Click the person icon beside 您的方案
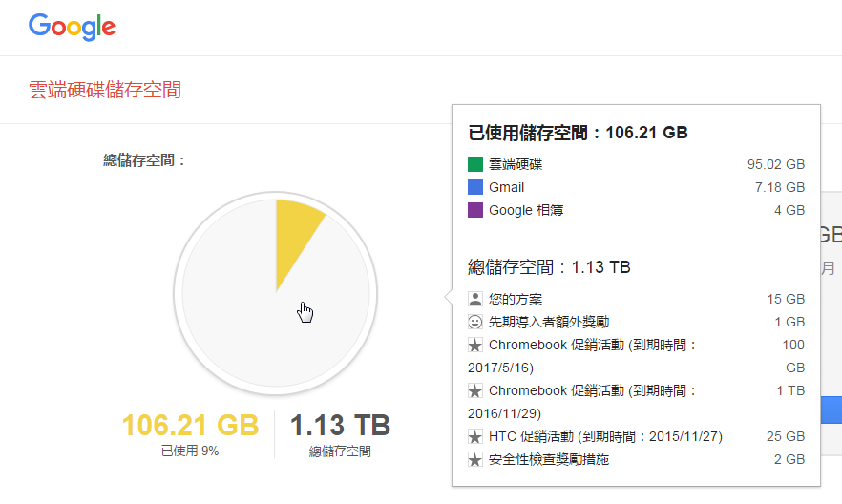Viewport: 842px width, 504px height. pos(475,299)
